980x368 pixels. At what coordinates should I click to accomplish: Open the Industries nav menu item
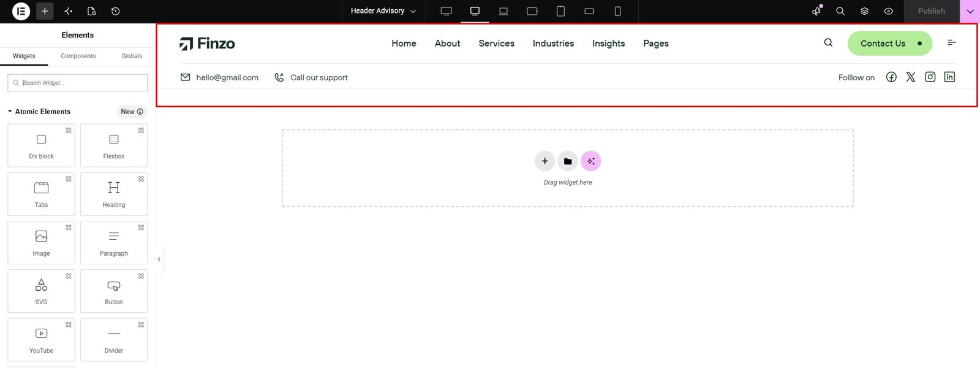click(x=553, y=44)
